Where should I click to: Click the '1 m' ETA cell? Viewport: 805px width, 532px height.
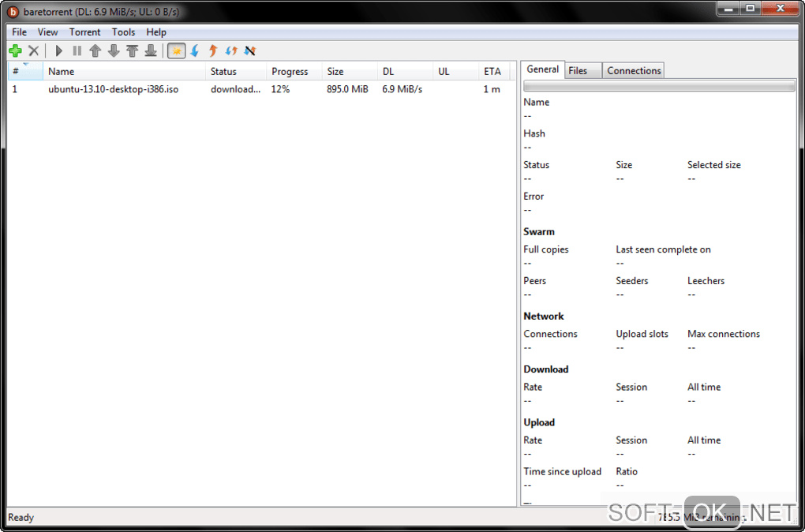point(492,89)
